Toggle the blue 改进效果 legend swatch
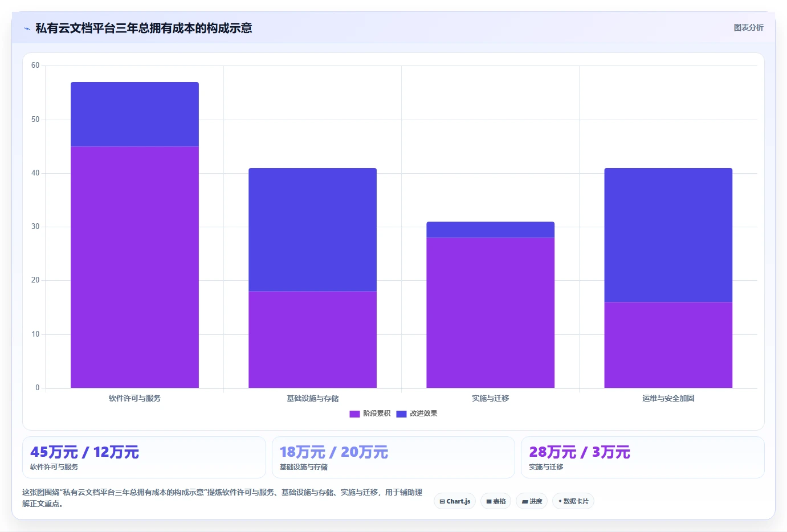 click(x=401, y=414)
